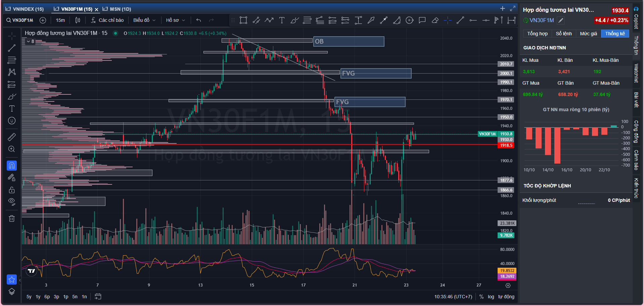This screenshot has width=644, height=306.
Task: Open favorites star toolbar button
Action: pyautogui.click(x=12, y=279)
